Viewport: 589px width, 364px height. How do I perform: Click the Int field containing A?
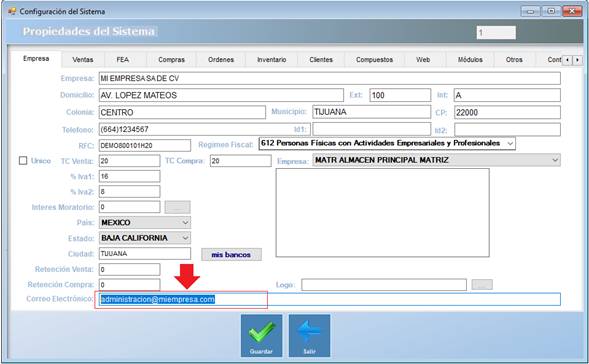507,95
